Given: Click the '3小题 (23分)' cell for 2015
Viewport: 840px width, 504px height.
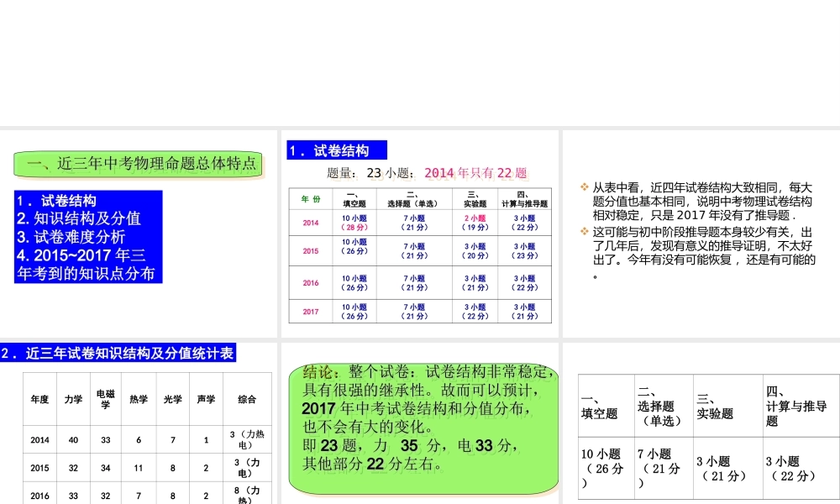Looking at the screenshot, I should pyautogui.click(x=524, y=250).
